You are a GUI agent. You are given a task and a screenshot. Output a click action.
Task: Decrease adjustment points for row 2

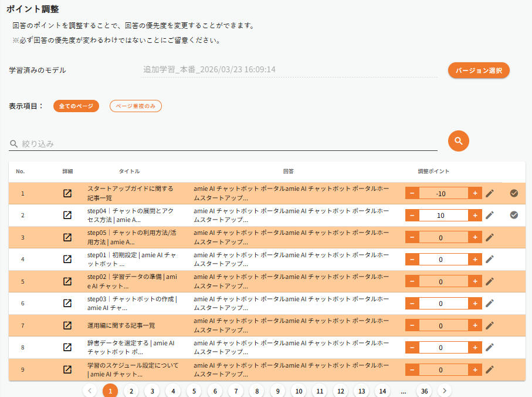pyautogui.click(x=412, y=215)
